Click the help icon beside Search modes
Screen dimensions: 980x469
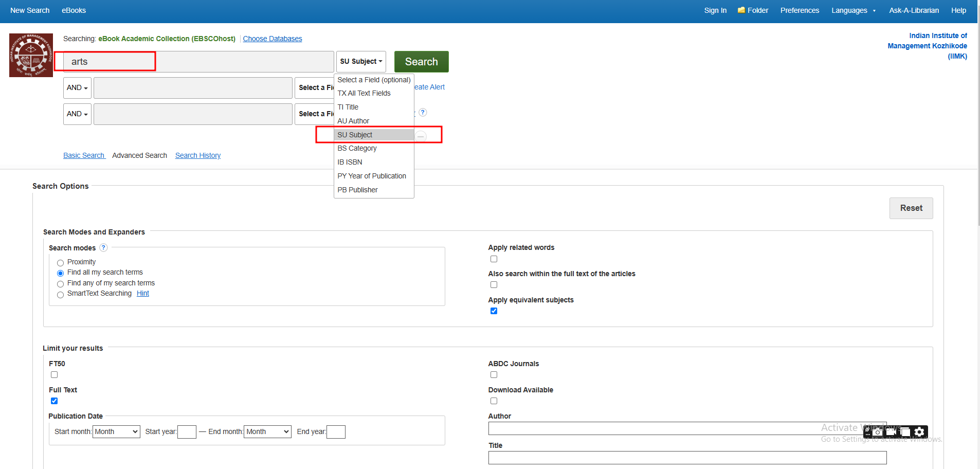coord(103,248)
